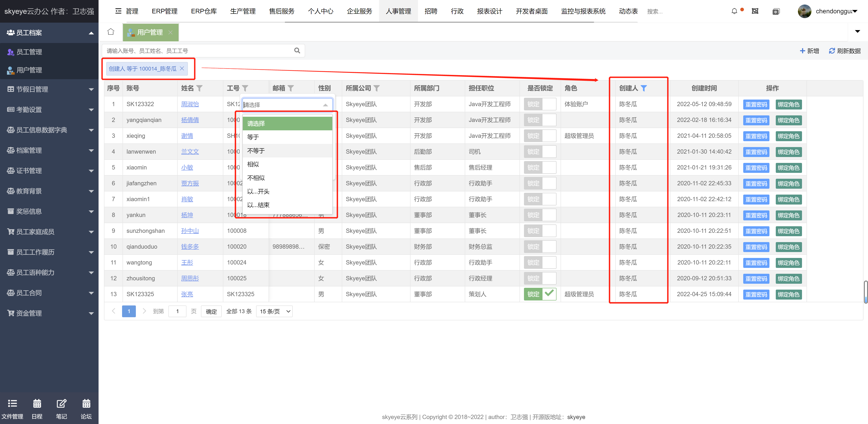Select 不等于 in the filter dropdown
Screen dimensions: 868x424
[288, 151]
